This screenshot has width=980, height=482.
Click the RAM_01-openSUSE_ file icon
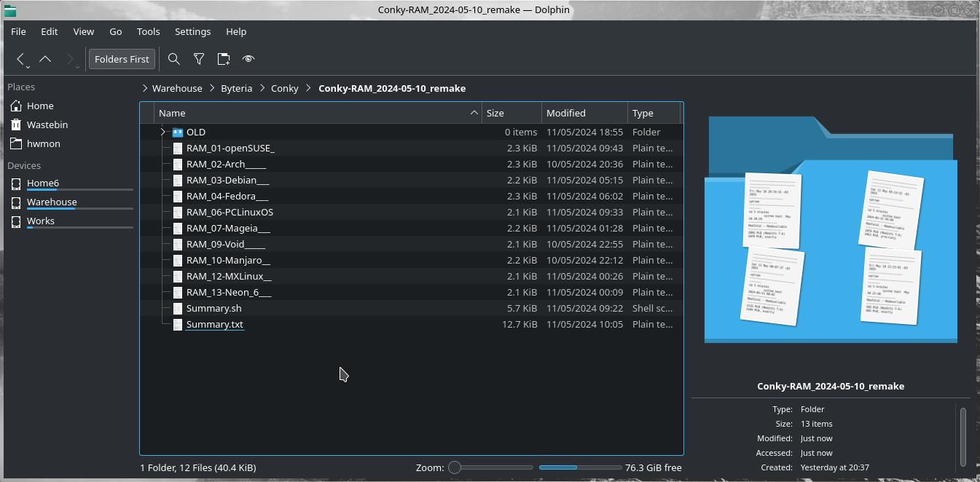(x=177, y=148)
